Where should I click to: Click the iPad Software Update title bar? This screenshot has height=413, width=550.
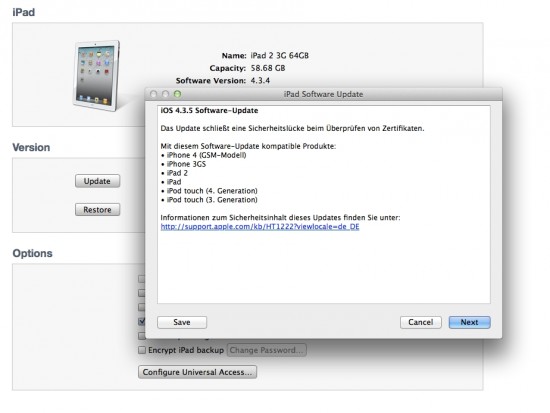[323, 94]
